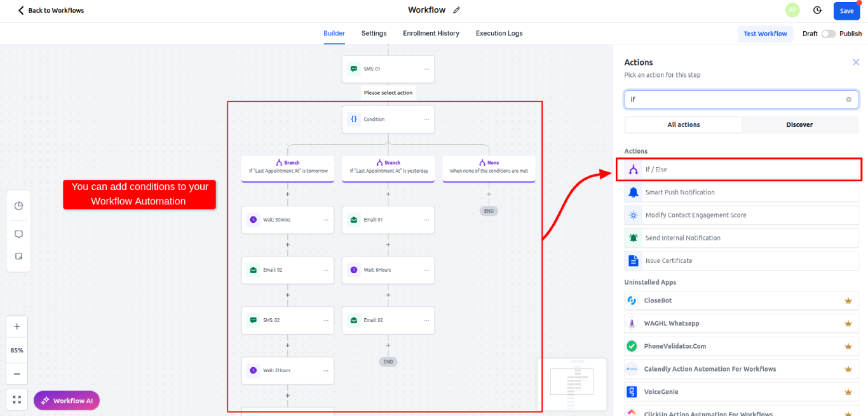Switch to the Discover actions tab

tap(799, 124)
